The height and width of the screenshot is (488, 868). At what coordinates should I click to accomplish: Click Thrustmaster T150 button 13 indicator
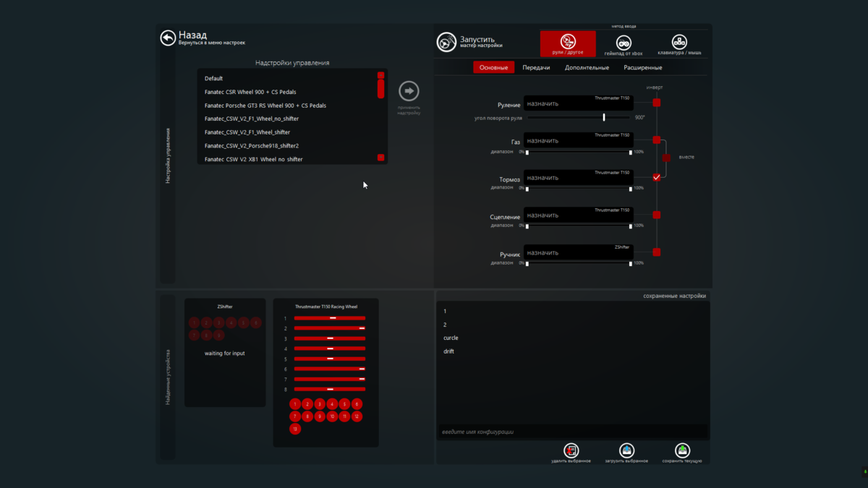click(x=295, y=429)
